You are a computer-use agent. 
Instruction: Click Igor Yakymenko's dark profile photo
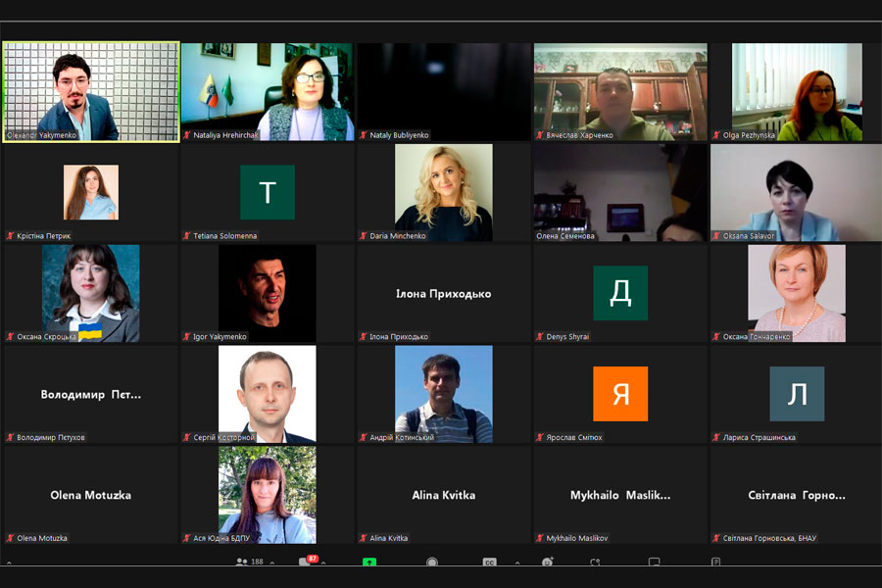(x=268, y=293)
